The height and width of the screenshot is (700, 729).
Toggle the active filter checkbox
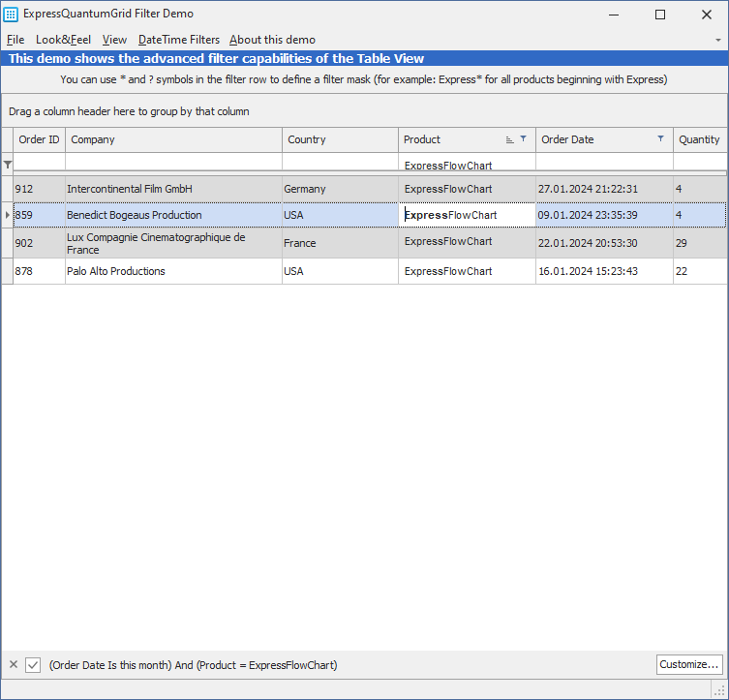[33, 665]
